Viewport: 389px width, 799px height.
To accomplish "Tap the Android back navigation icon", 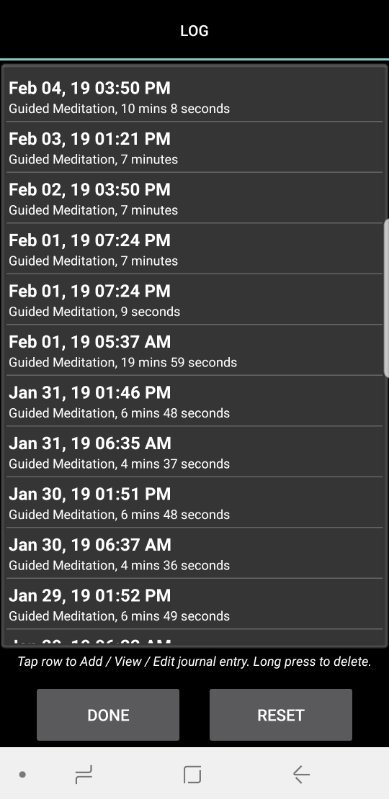I will (x=301, y=775).
